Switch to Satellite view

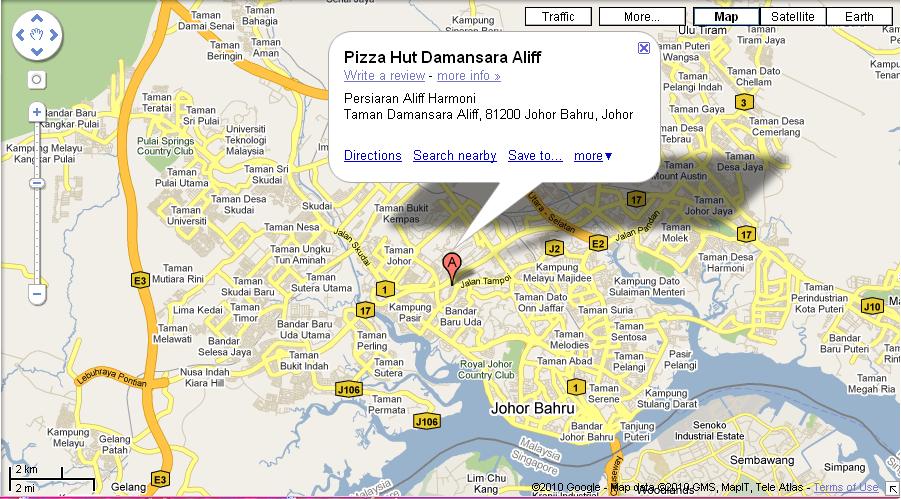tap(792, 17)
